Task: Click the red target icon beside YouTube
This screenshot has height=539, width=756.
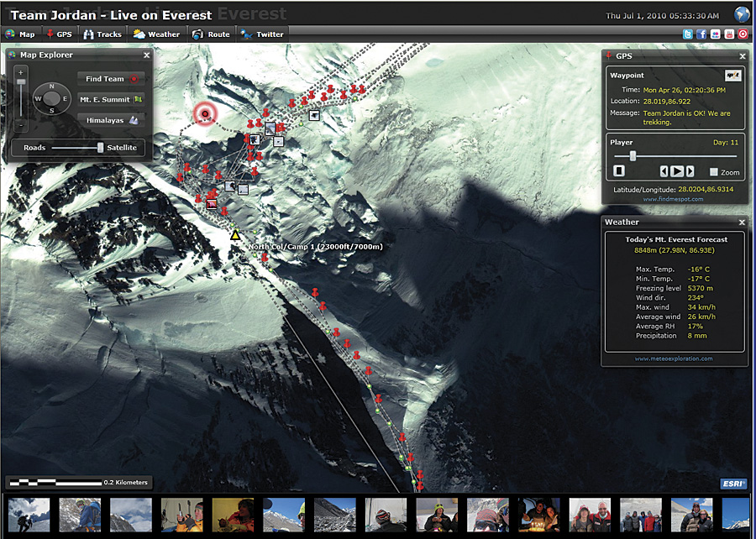Action: tap(743, 34)
